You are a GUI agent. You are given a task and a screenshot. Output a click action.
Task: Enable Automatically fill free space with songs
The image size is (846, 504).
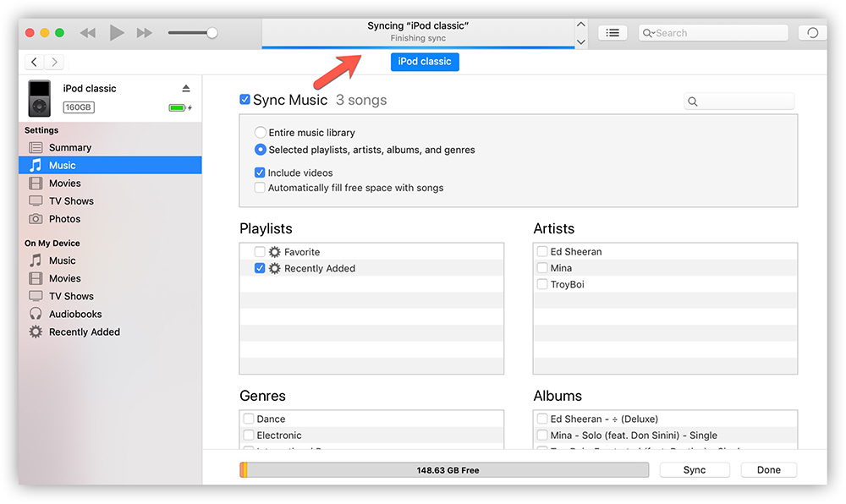point(261,188)
